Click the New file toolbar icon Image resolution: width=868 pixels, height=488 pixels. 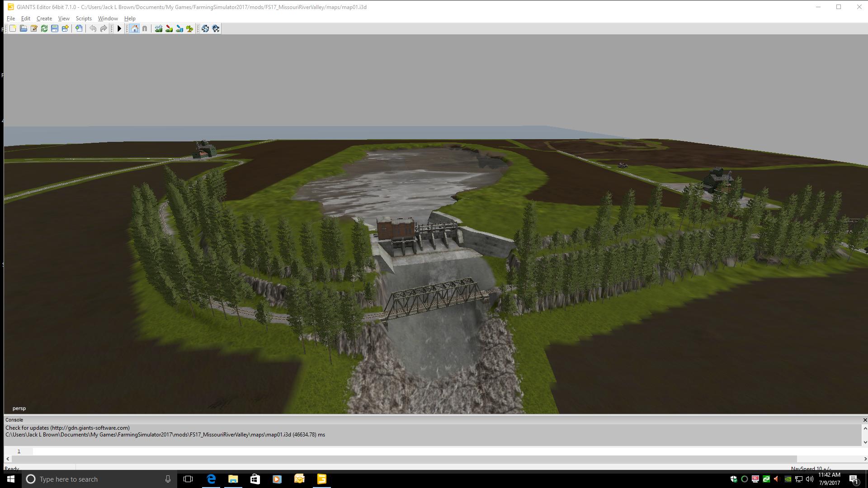click(x=13, y=28)
